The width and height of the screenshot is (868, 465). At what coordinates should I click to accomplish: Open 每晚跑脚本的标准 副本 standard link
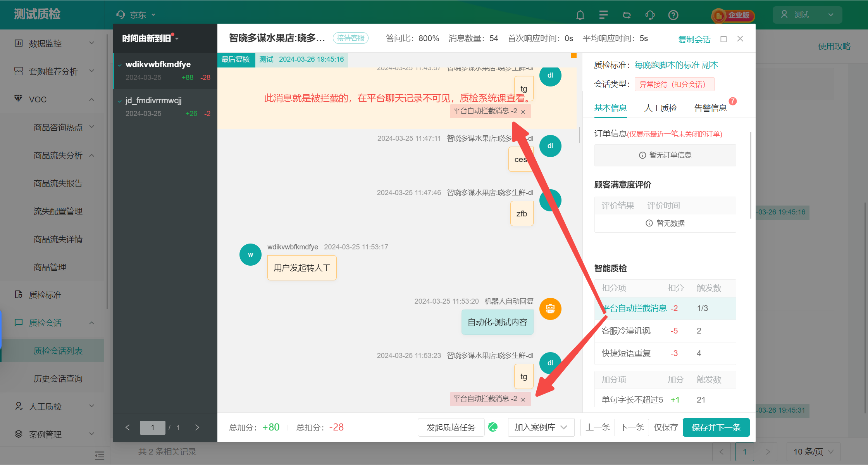676,65
